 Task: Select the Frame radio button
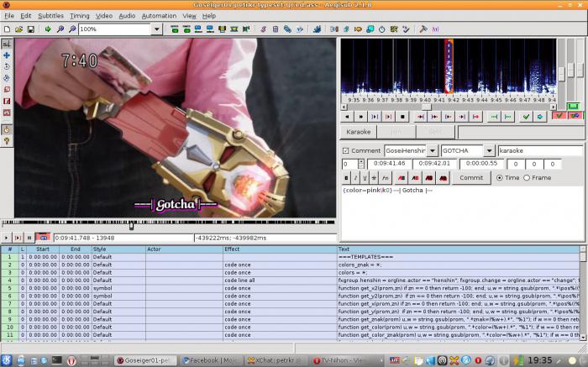tap(527, 178)
